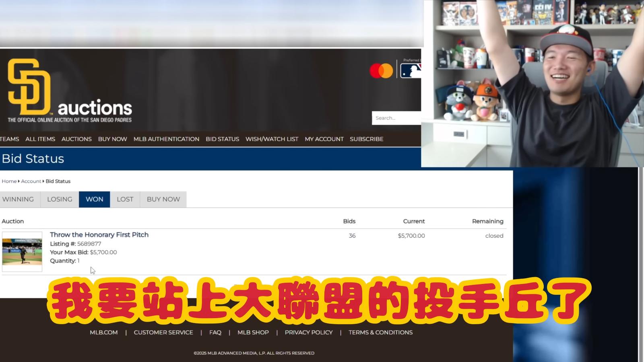Go to Home breadcrumb link
644x362 pixels.
click(x=9, y=181)
